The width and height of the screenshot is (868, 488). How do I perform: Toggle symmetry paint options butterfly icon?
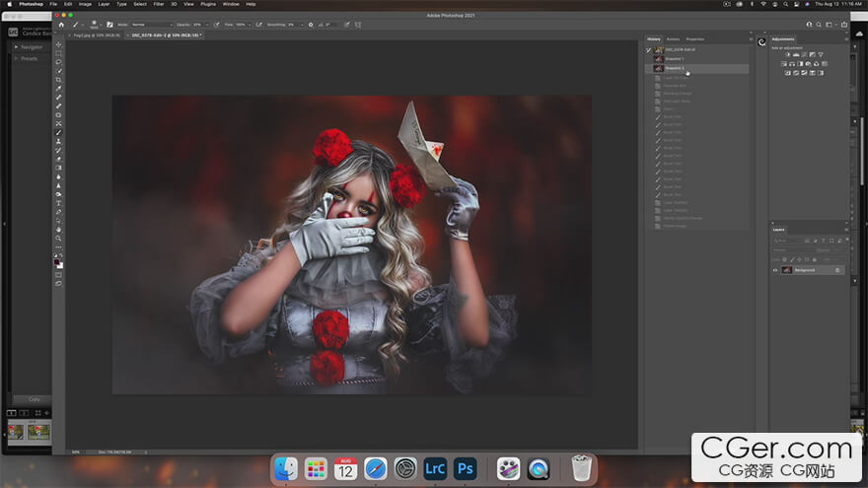coord(358,25)
